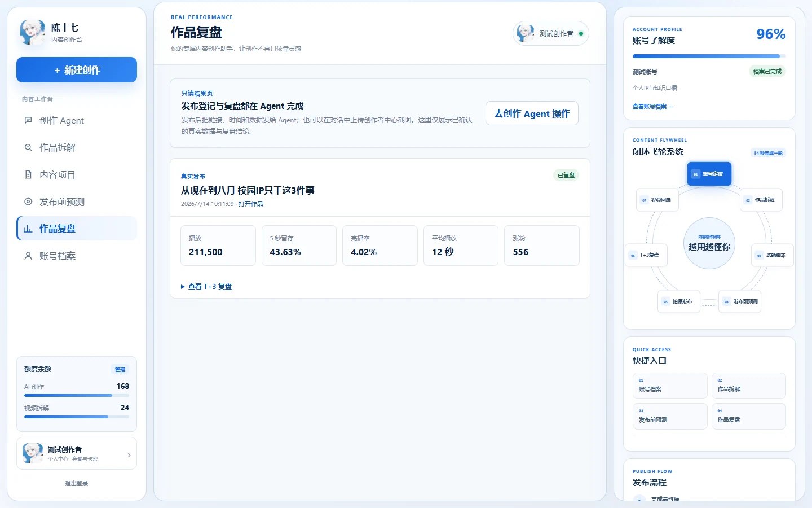Click the 陈十七 avatar at top of sidebar
812x508 pixels.
(33, 32)
